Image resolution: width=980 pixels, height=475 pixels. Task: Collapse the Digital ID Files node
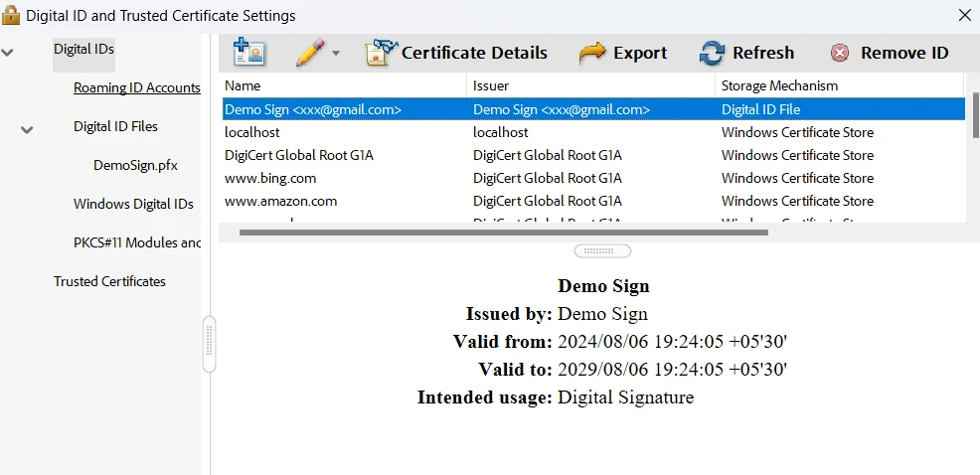click(27, 129)
